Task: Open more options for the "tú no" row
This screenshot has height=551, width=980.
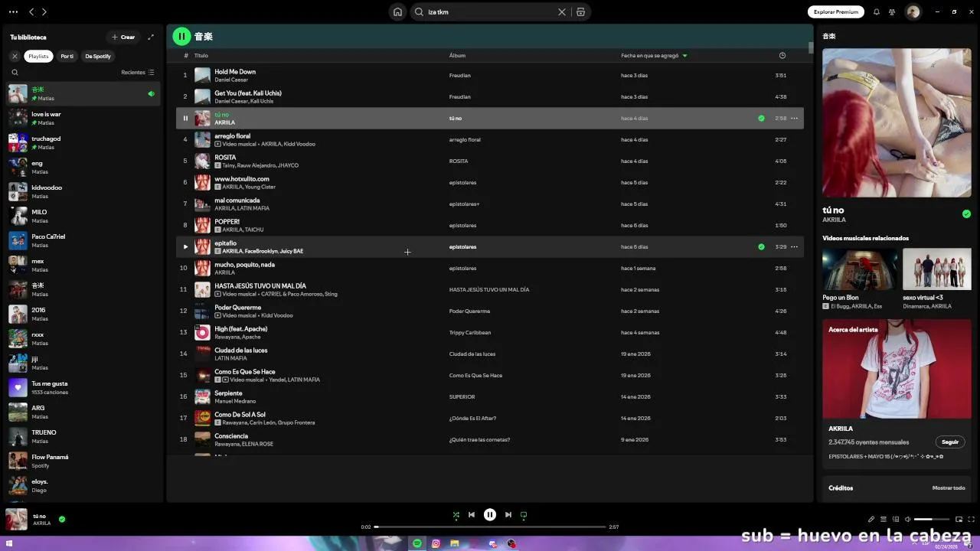Action: [794, 118]
